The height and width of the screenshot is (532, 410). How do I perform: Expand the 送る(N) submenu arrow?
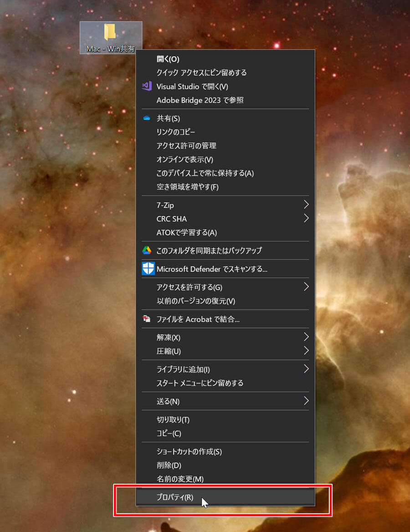click(306, 401)
